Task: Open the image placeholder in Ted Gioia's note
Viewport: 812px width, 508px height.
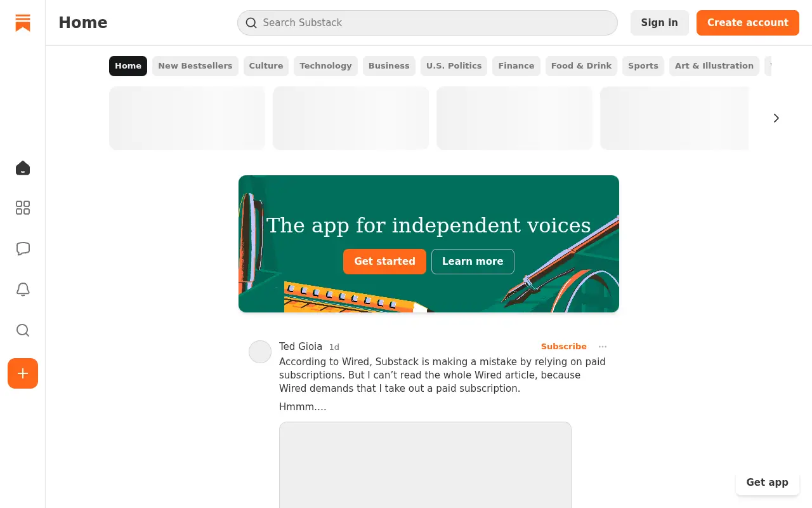Action: point(425,465)
